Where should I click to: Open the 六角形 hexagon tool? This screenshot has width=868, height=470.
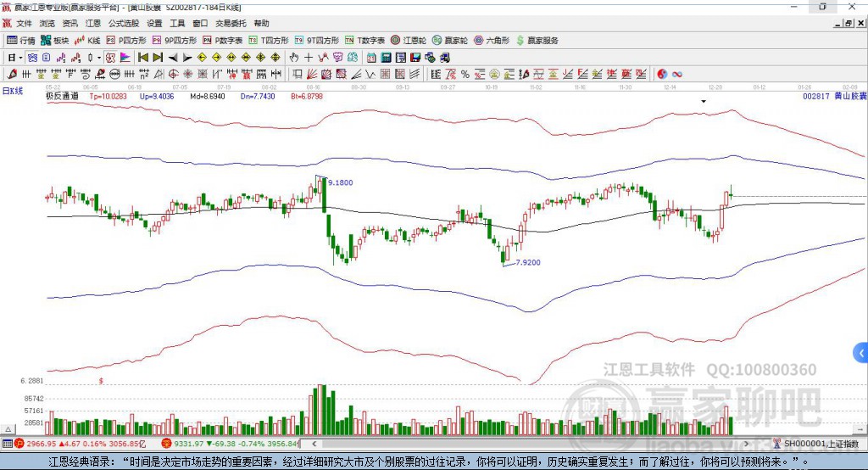coord(492,41)
